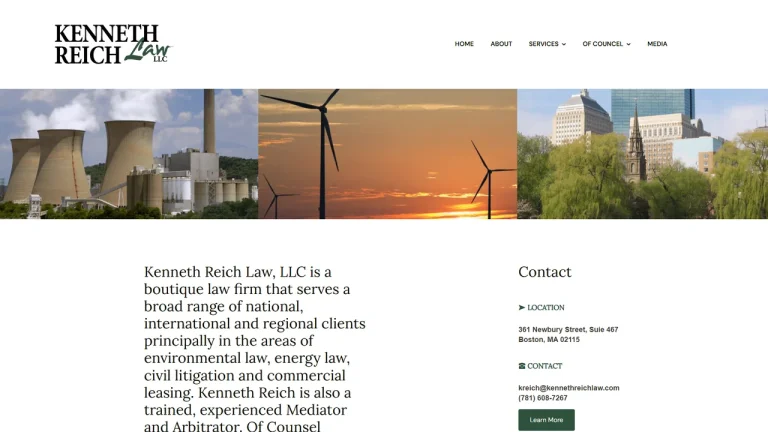Select the 361 Newbury Street address line
768x432 pixels.
click(x=568, y=330)
